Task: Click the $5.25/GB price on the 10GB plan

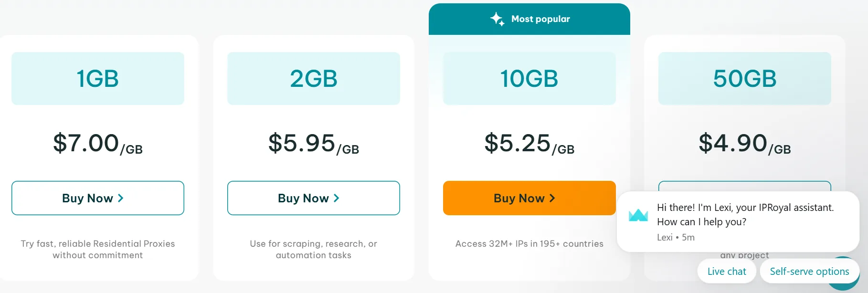Action: pos(529,143)
